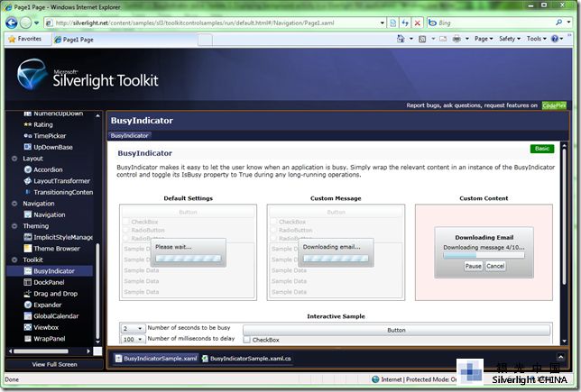Click the sidebar horizontal scrollbar thumb

(41, 351)
